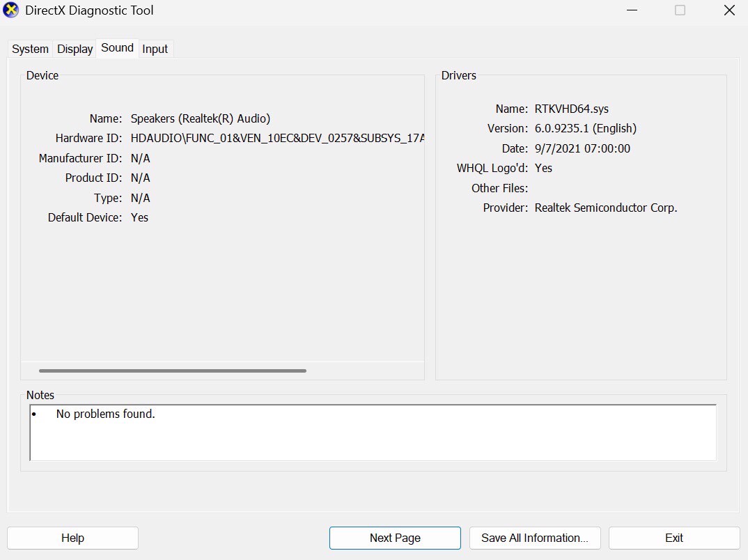Click the Provider value Realtek Semiconductor Corp

coord(605,208)
